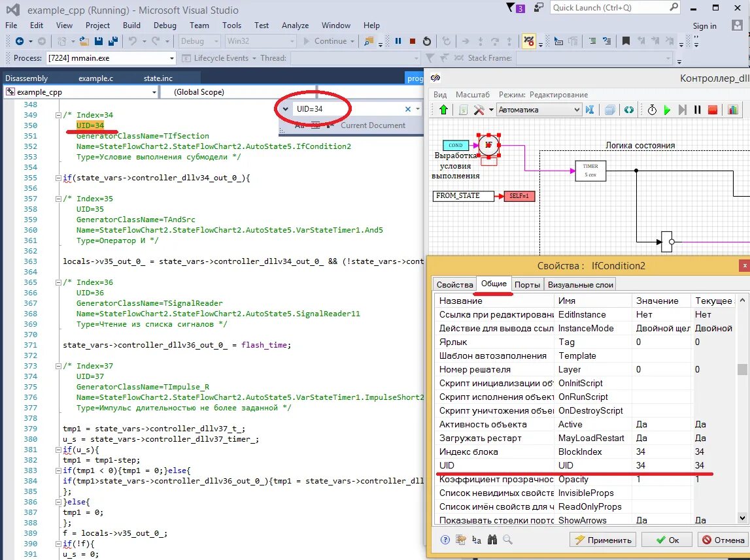750x560 pixels.
Task: Clear the UID=34 search with X
Action: 408,109
